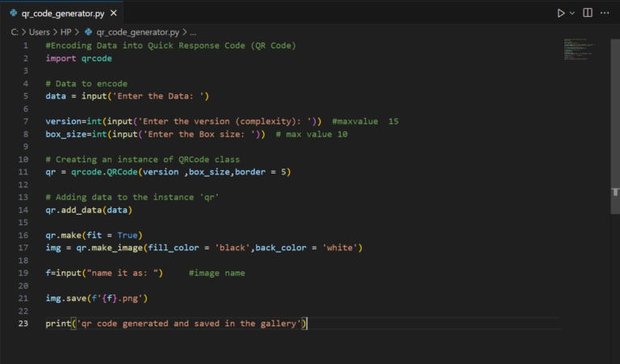Close the qr_code_generator.py tab
This screenshot has width=620, height=364.
[114, 13]
